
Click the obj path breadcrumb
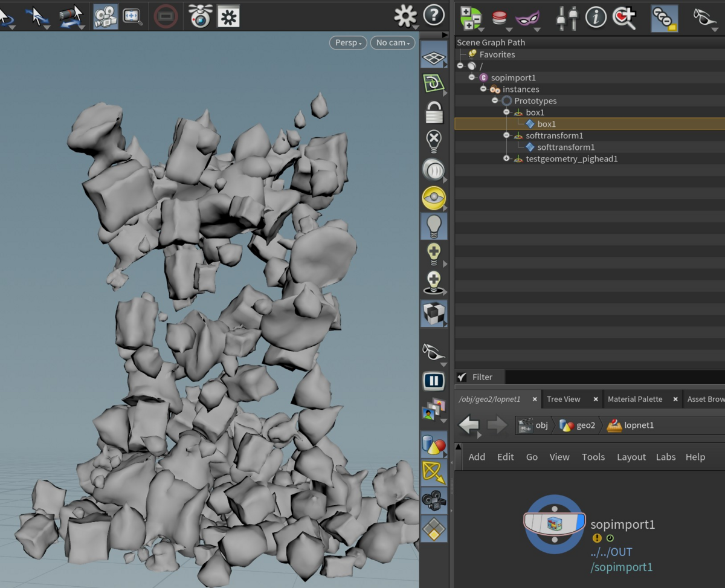point(534,425)
